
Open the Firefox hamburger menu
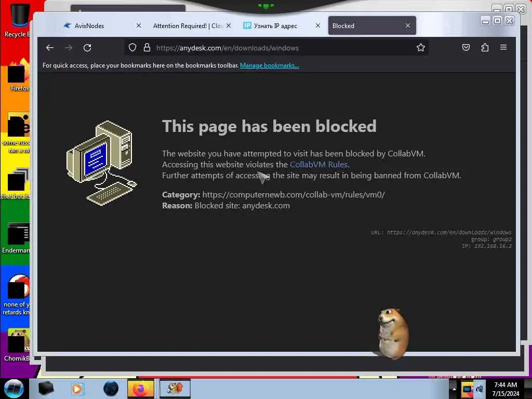click(503, 47)
